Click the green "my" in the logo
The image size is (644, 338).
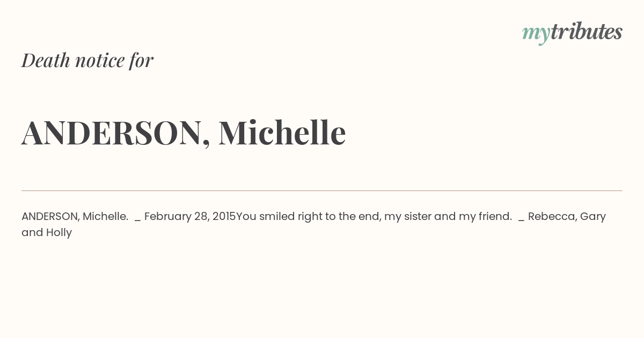[x=536, y=34]
